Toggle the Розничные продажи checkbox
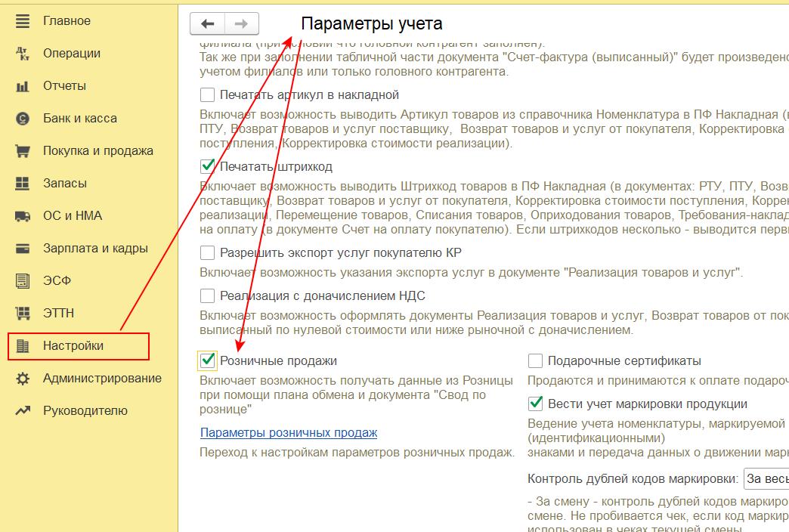 [x=207, y=361]
